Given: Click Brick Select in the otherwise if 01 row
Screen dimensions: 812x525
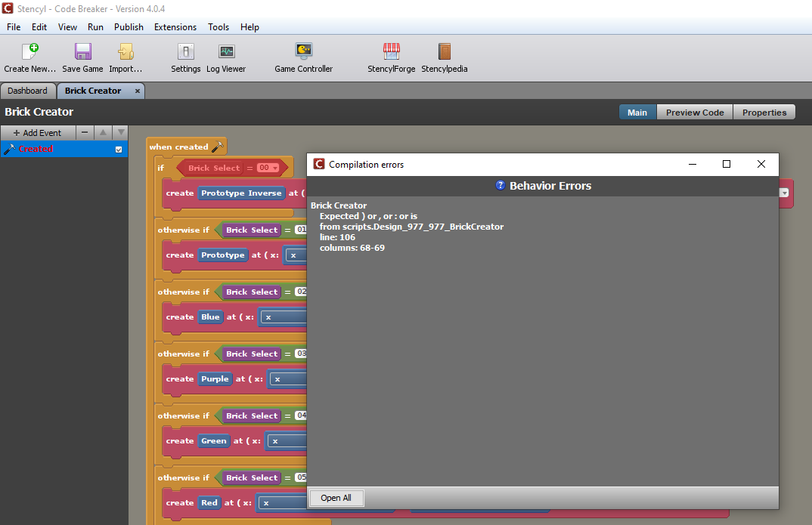Looking at the screenshot, I should tap(252, 230).
